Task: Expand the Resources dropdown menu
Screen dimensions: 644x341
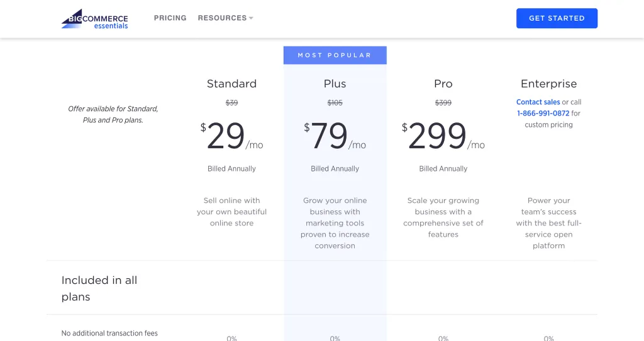Action: pyautogui.click(x=226, y=18)
